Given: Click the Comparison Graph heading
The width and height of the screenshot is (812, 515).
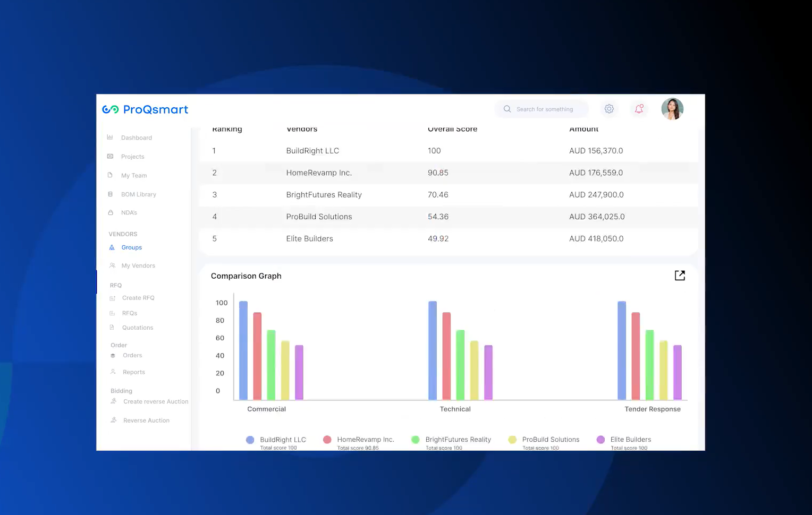Looking at the screenshot, I should pos(246,276).
